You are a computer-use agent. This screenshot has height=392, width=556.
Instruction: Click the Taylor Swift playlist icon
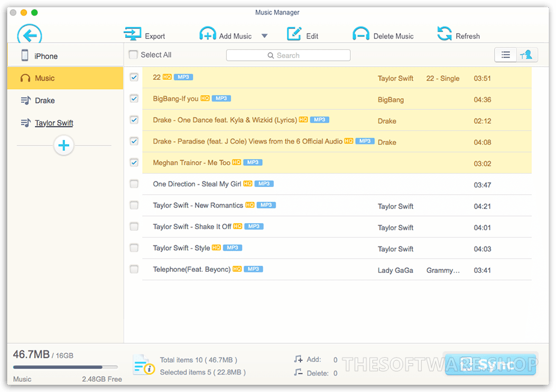coord(25,123)
